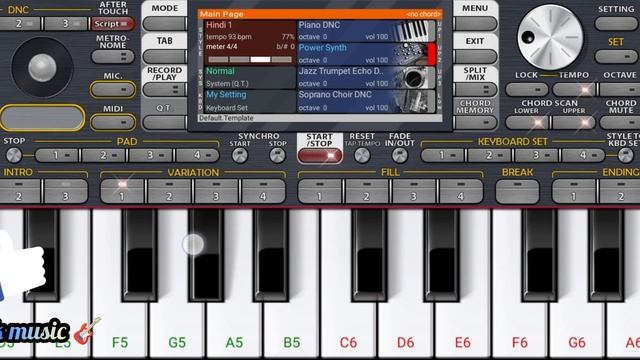Click the BREAK button
This screenshot has width=640, height=360.
[x=517, y=191]
